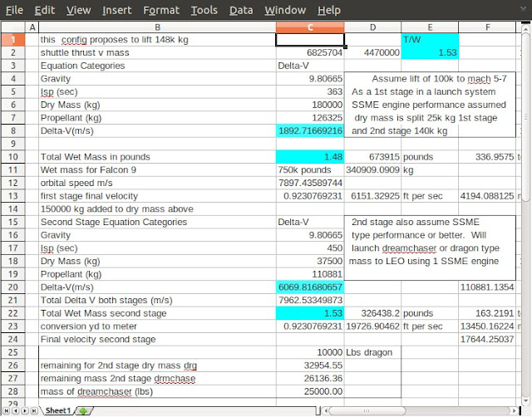The image size is (532, 417).
Task: Go to the first sheet tab arrow
Action: pos(7,411)
